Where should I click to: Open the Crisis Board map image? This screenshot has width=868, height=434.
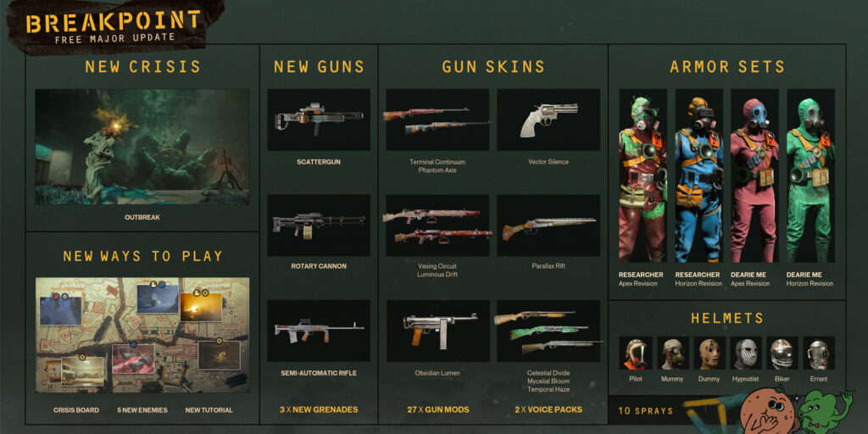142,335
